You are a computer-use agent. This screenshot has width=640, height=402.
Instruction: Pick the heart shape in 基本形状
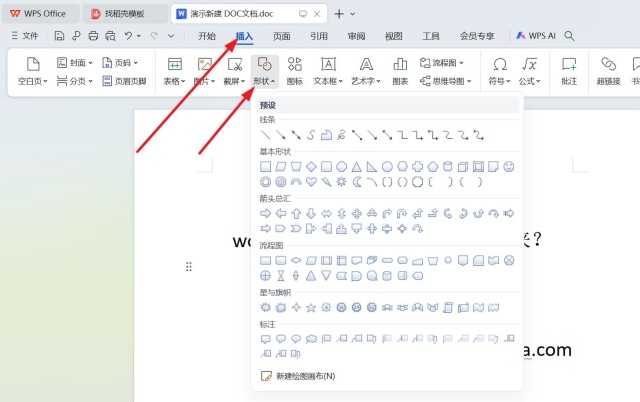pyautogui.click(x=311, y=182)
